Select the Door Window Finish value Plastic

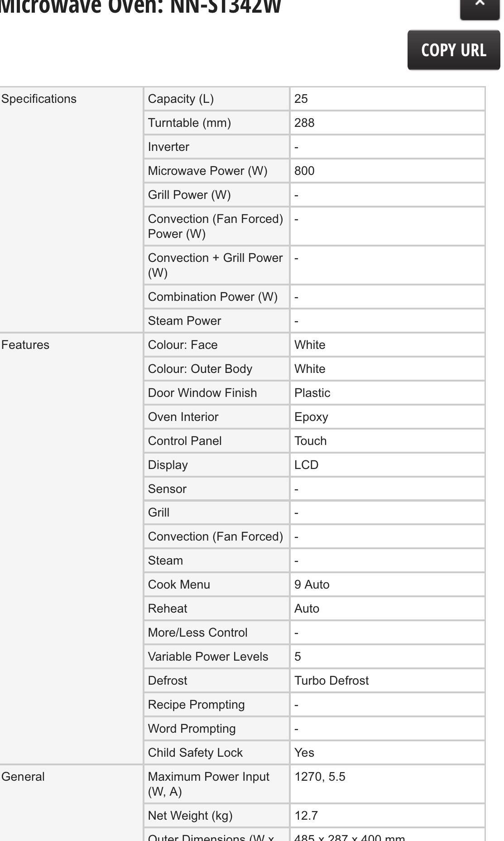312,393
